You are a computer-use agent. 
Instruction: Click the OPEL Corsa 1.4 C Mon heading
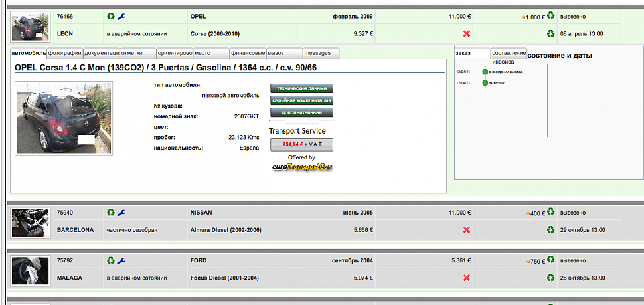pos(165,68)
